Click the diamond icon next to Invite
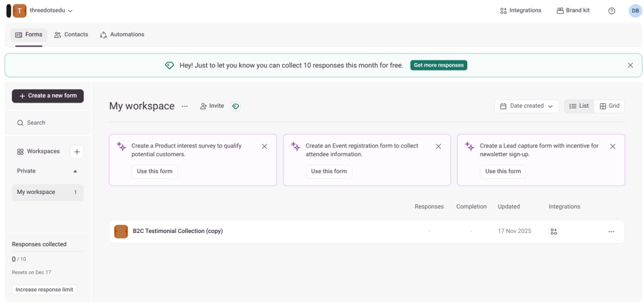 pyautogui.click(x=236, y=106)
